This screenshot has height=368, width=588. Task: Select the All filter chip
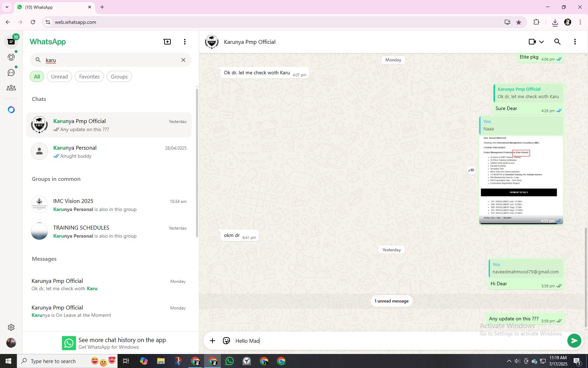37,77
